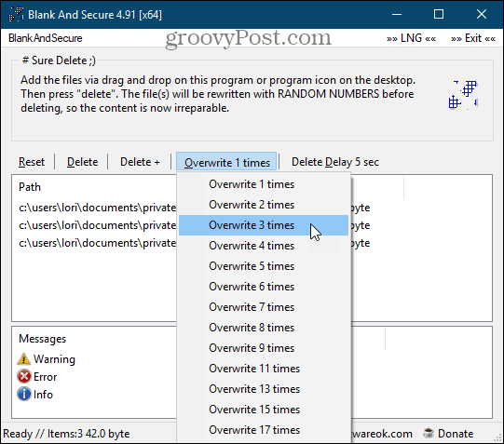504x444 pixels.
Task: Click the Donate coffee cup icon
Action: click(x=429, y=434)
